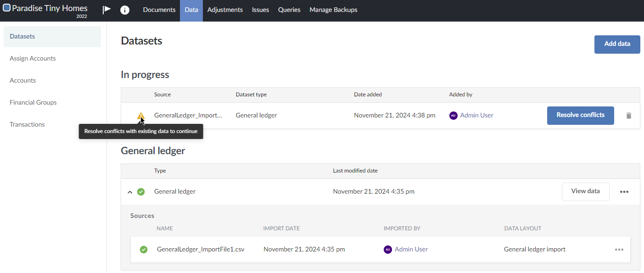Click Resolve conflicts for the pending import
This screenshot has height=273, width=644.
tap(580, 116)
